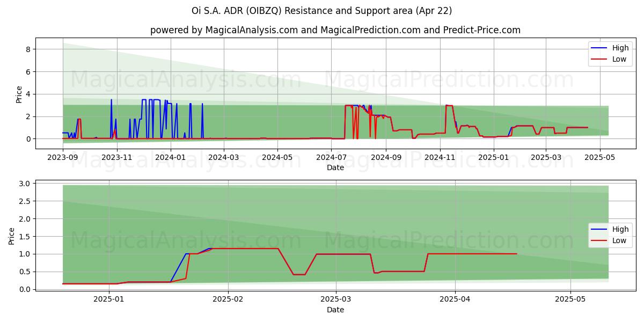Click the '2024-09' date label on top chart
The image size is (644, 322).
[386, 158]
